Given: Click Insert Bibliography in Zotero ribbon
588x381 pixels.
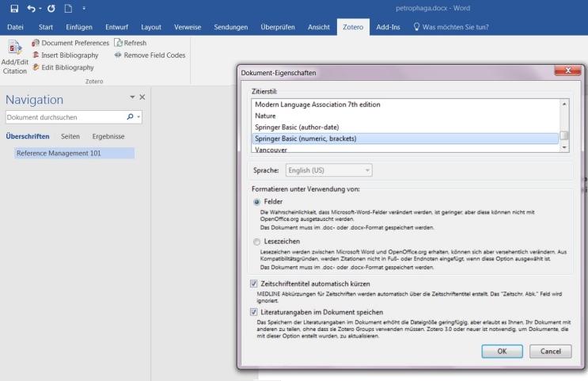Looking at the screenshot, I should click(65, 55).
